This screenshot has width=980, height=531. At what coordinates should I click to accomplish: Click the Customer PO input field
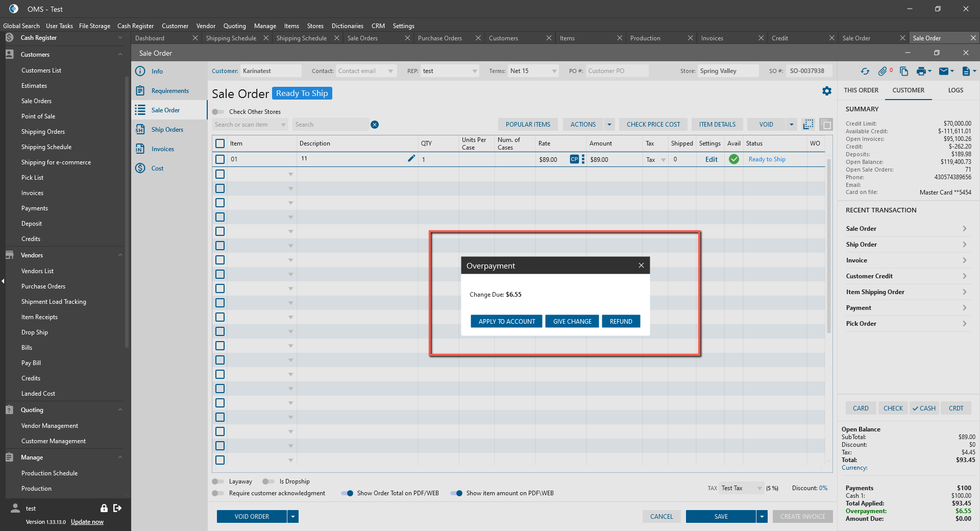[617, 71]
